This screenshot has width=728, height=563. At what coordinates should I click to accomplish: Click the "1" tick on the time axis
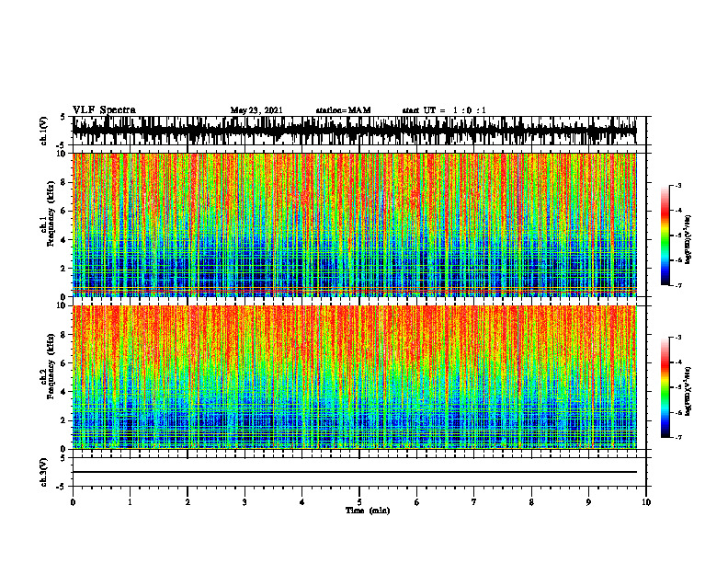130,502
